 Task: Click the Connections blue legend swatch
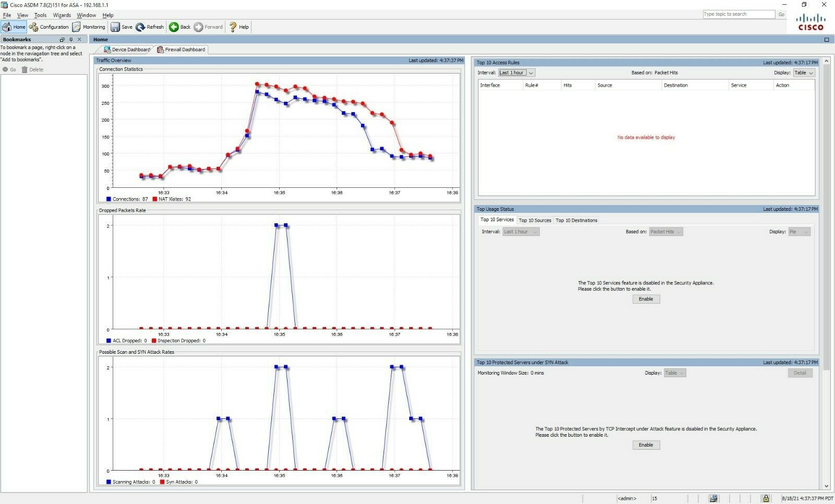109,199
